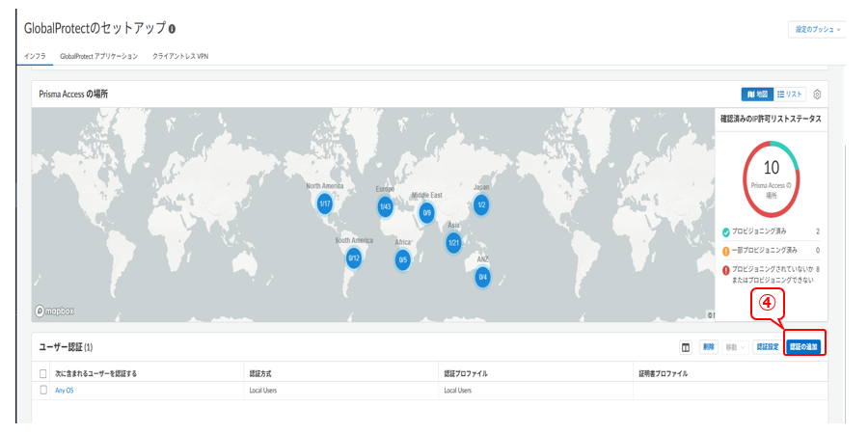
Task: Click the 削除 button
Action: tap(709, 347)
